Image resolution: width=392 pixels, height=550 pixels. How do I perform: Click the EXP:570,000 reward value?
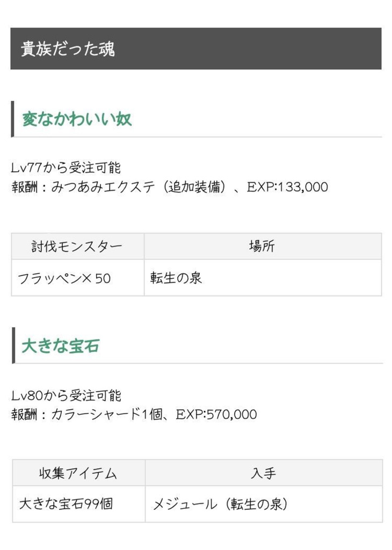(x=216, y=414)
